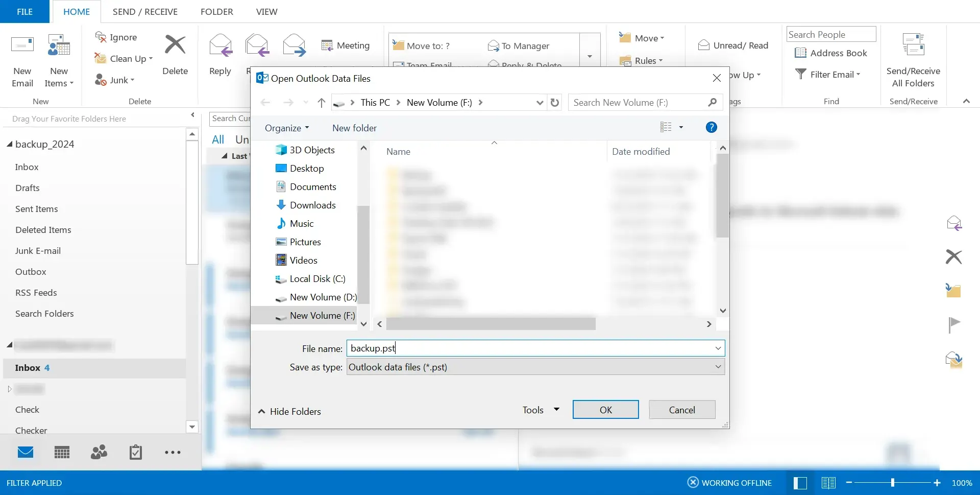Image resolution: width=980 pixels, height=495 pixels.
Task: Switch to Mail view icon
Action: [x=26, y=452]
